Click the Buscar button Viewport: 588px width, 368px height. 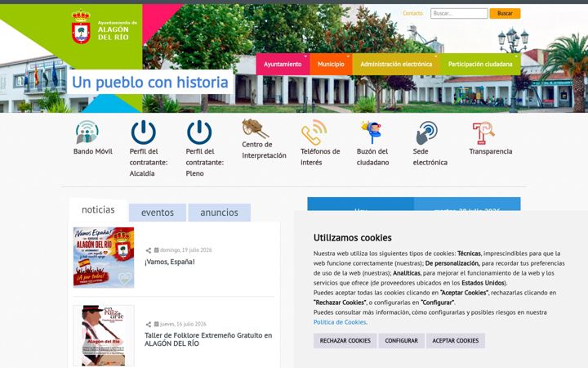[x=505, y=14]
